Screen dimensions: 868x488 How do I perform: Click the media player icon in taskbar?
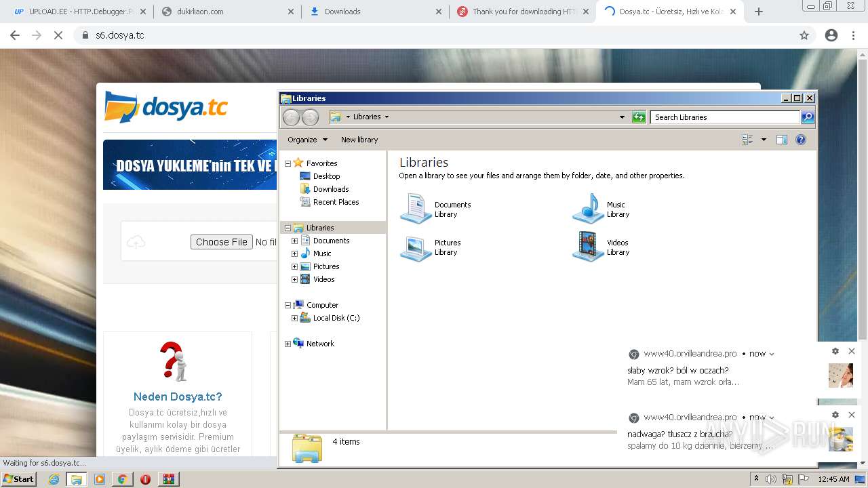(100, 479)
